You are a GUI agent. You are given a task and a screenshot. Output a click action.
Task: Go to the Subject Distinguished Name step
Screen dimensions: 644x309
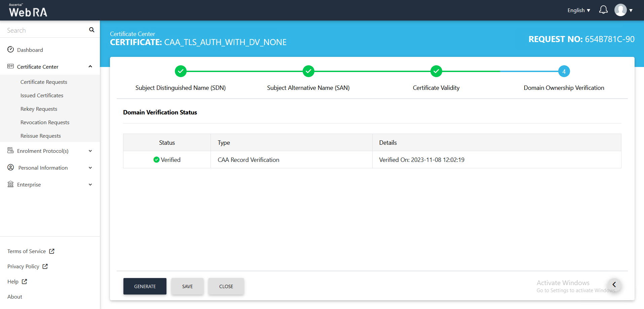coord(181,71)
